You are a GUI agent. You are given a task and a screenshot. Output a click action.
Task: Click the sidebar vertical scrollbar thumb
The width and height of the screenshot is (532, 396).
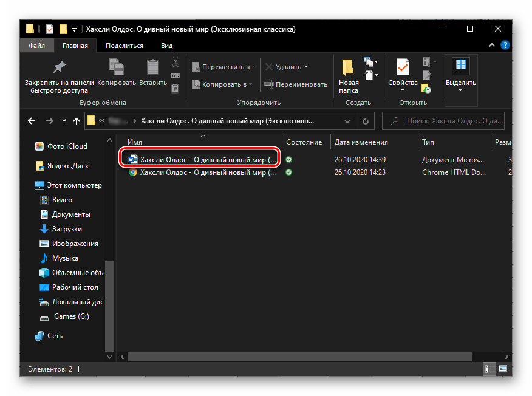click(x=109, y=307)
